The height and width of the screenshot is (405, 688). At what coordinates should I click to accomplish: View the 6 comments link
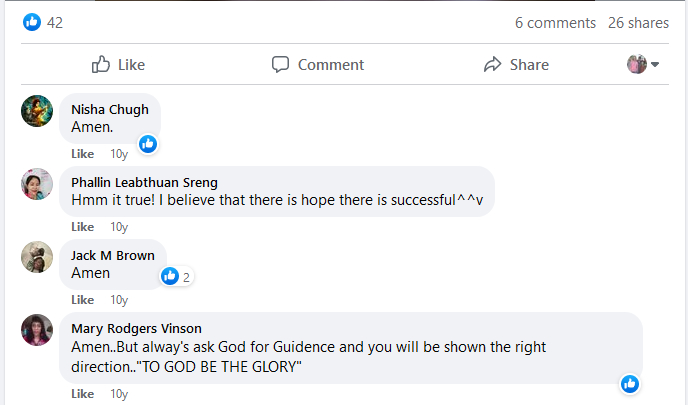click(x=555, y=23)
